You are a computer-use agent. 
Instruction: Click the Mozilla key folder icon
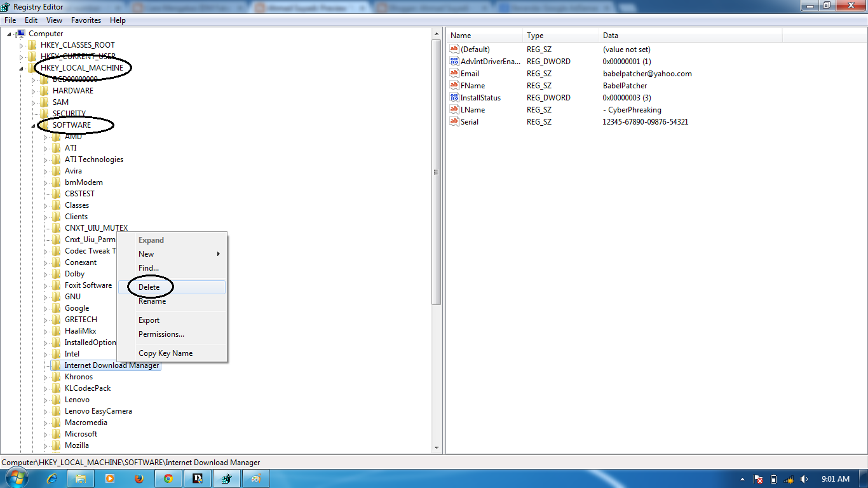coord(57,445)
